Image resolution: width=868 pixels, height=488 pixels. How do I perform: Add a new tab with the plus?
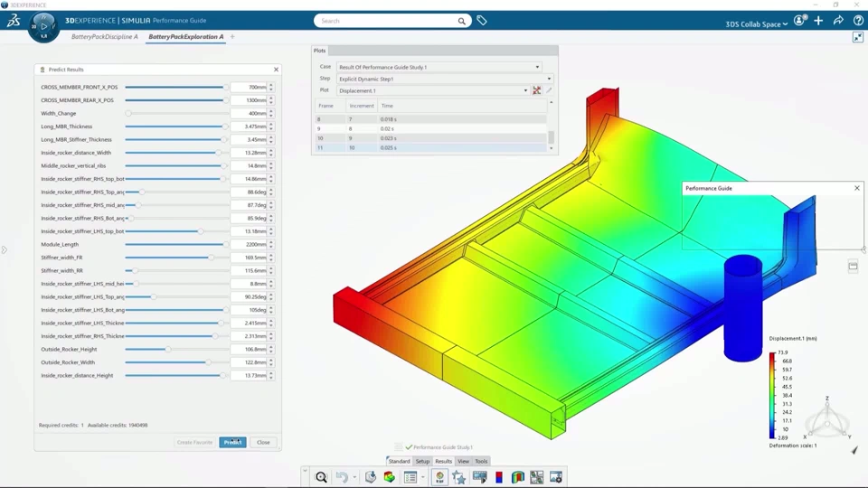point(232,36)
